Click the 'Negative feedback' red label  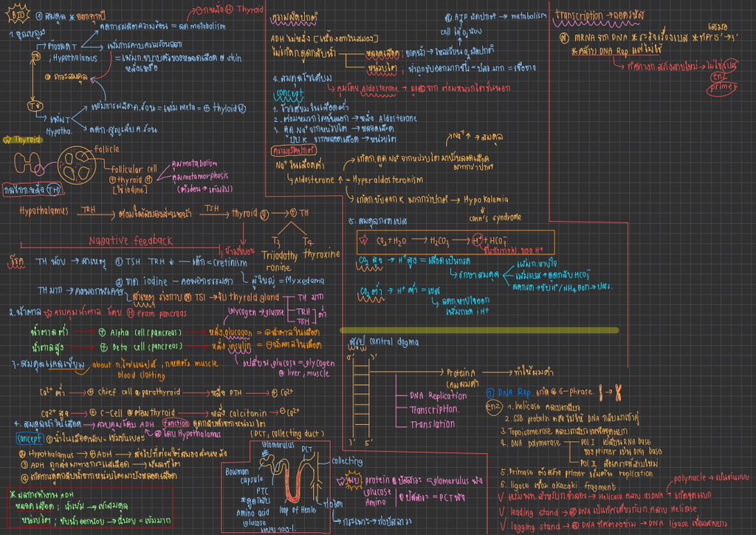(x=131, y=240)
